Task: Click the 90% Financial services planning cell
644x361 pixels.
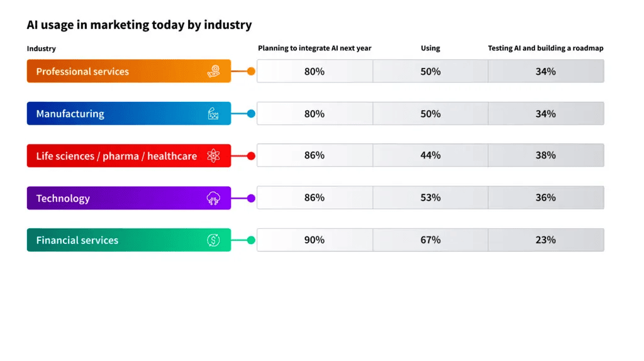Action: coord(314,240)
